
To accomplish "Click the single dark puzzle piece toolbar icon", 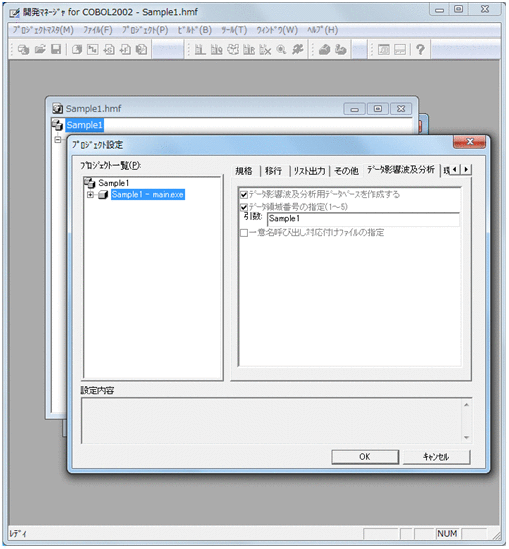I will coord(298,50).
